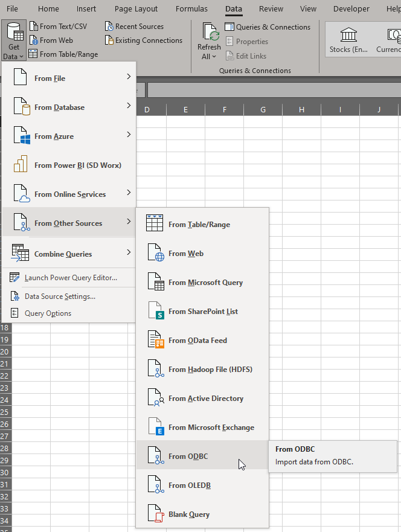401x532 pixels.
Task: Switch to the Home tab
Action: [48, 9]
